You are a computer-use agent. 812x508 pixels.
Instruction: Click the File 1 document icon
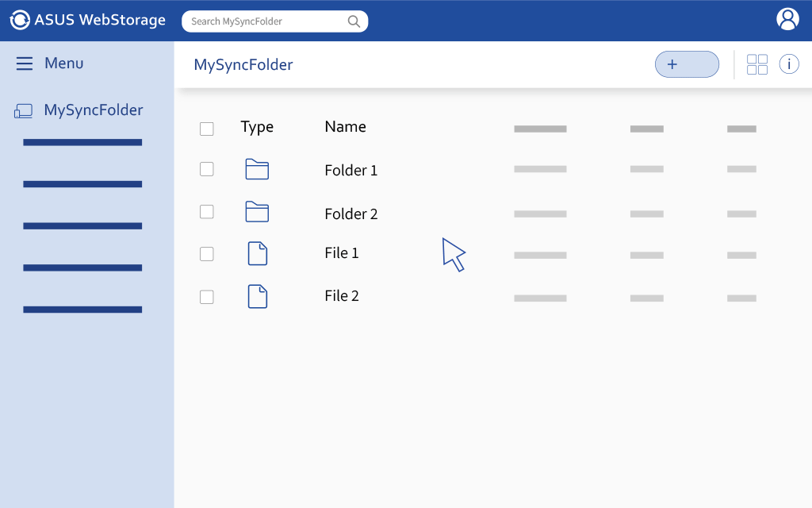pyautogui.click(x=258, y=253)
